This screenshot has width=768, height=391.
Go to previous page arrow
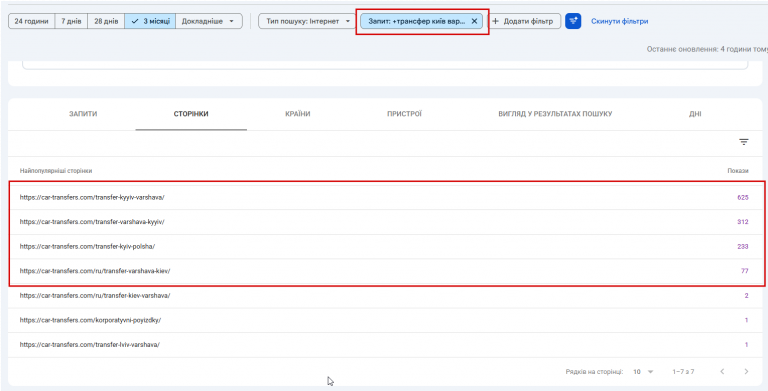tap(722, 372)
